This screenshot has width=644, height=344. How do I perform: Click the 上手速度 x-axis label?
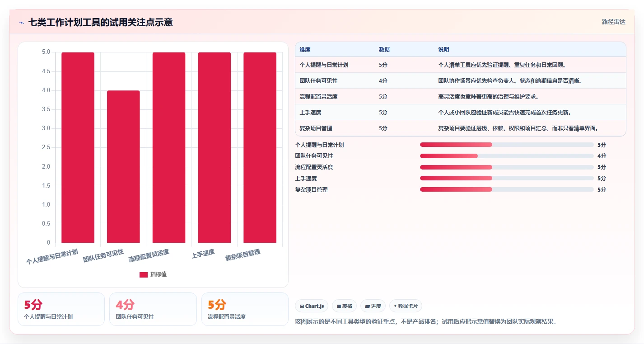203,254
